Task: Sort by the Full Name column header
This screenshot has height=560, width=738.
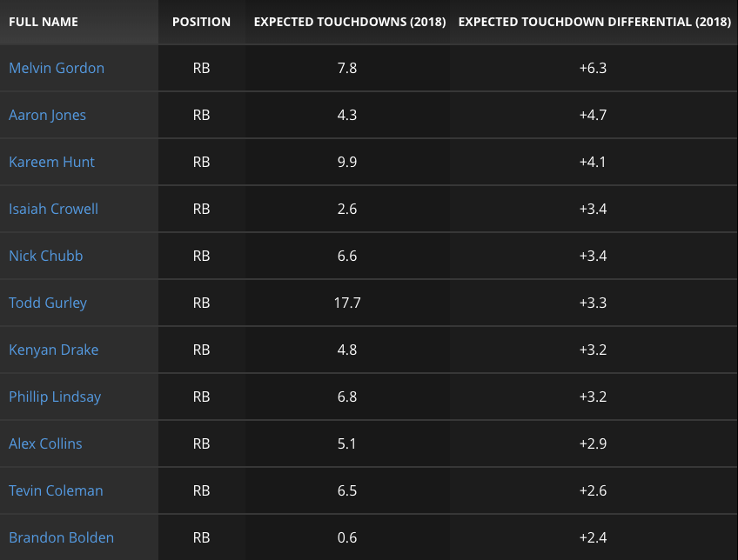Action: (44, 22)
